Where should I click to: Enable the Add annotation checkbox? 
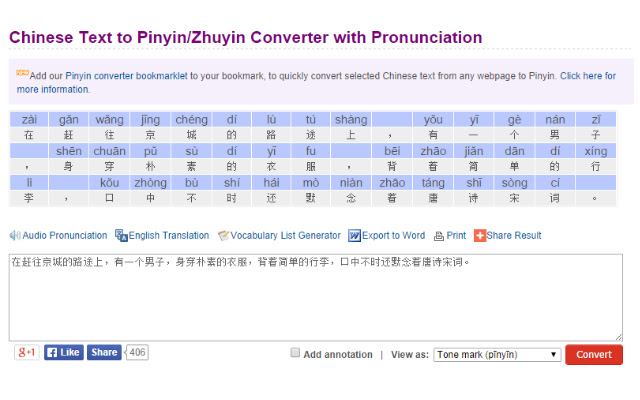click(295, 353)
